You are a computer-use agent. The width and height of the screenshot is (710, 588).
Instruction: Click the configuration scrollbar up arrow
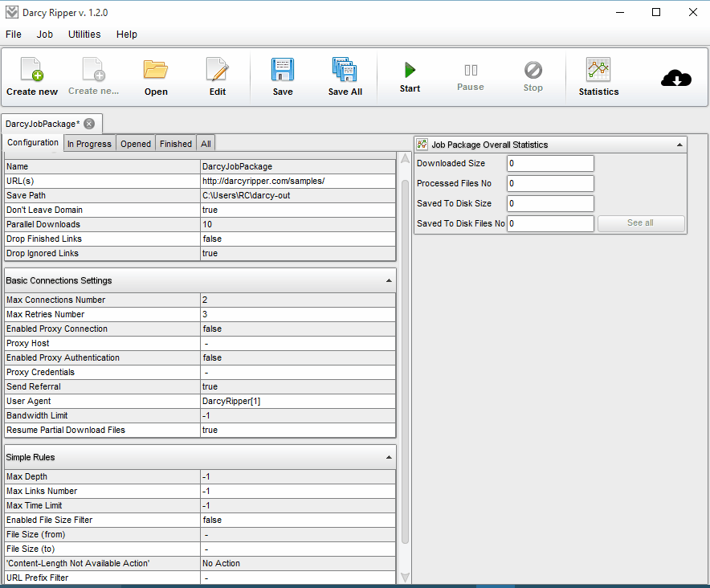point(406,158)
